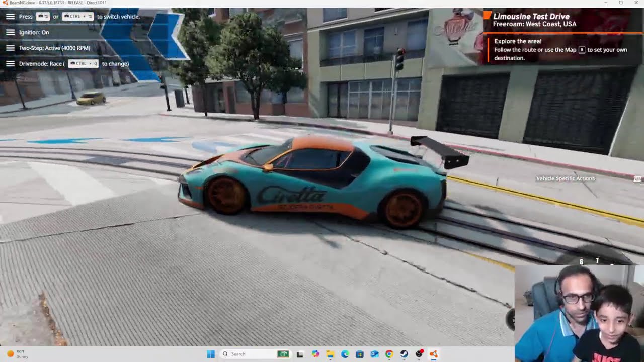The height and width of the screenshot is (362, 644).
Task: Open Microsoft Edge from the taskbar
Action: coord(345,354)
